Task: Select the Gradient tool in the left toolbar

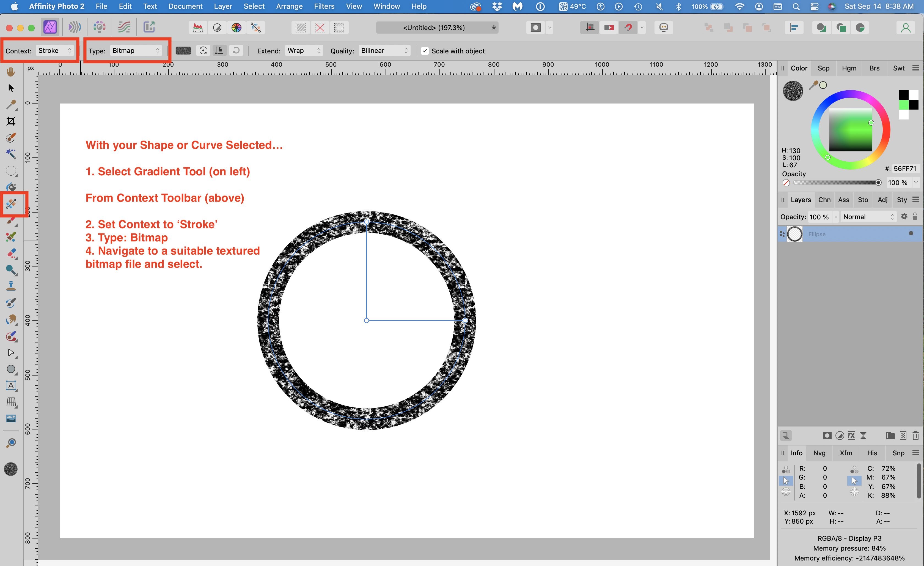Action: 11,204
